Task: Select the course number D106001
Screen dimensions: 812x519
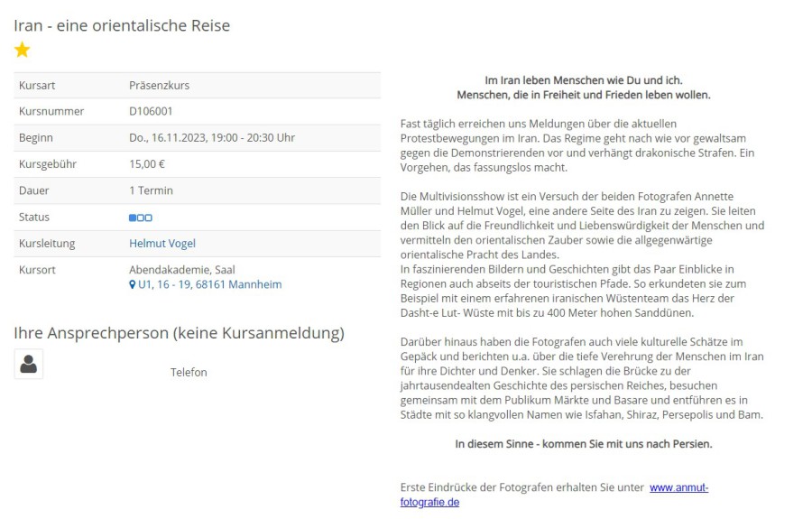Action: (x=151, y=112)
